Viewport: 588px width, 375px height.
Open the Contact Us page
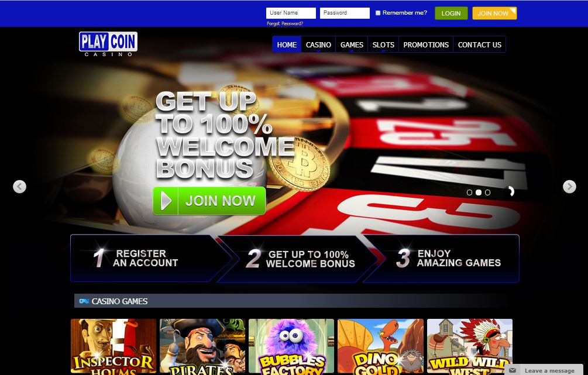480,44
